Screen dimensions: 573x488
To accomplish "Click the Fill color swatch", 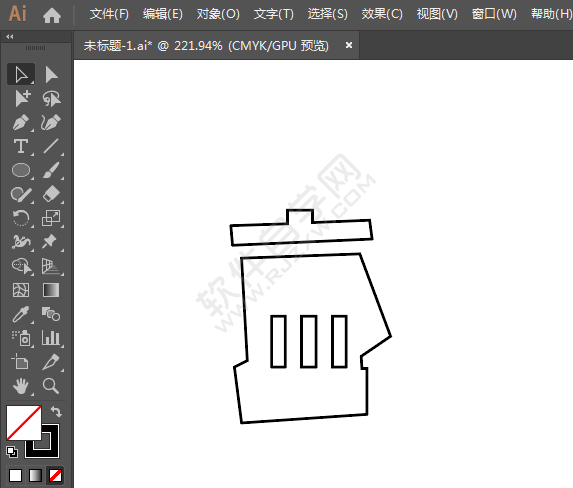I will [x=23, y=423].
